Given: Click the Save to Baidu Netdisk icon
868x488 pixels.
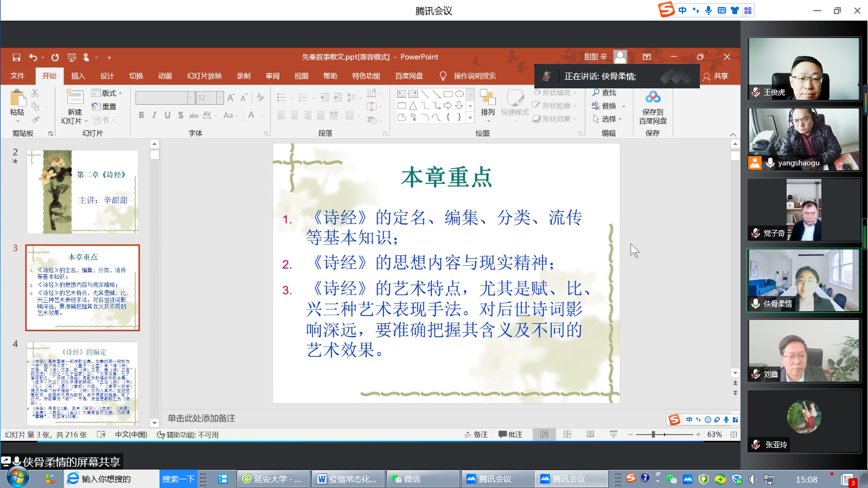Looking at the screenshot, I should pyautogui.click(x=653, y=98).
